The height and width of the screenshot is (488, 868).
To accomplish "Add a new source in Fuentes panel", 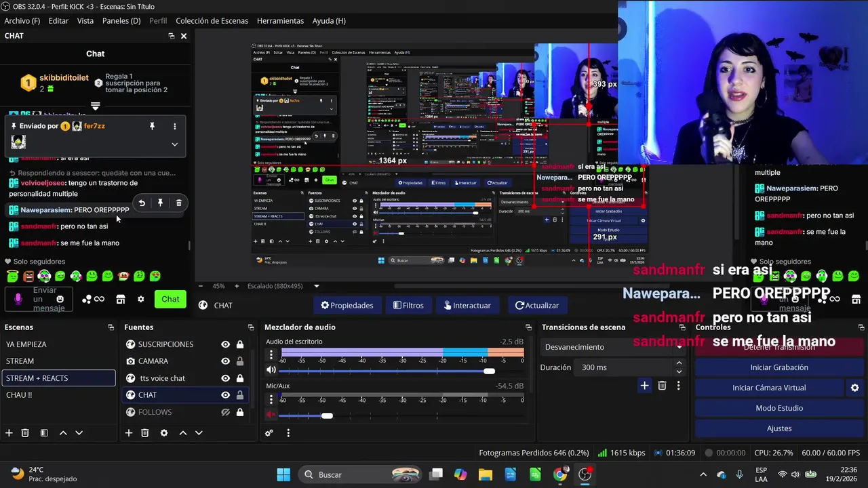I will tap(128, 432).
